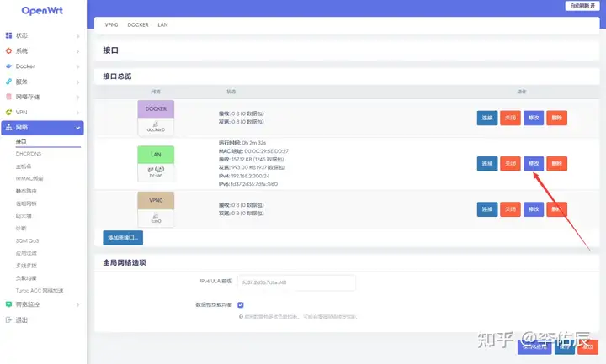606x364 pixels.
Task: Expand the VPN menu chevron
Action: click(77, 113)
